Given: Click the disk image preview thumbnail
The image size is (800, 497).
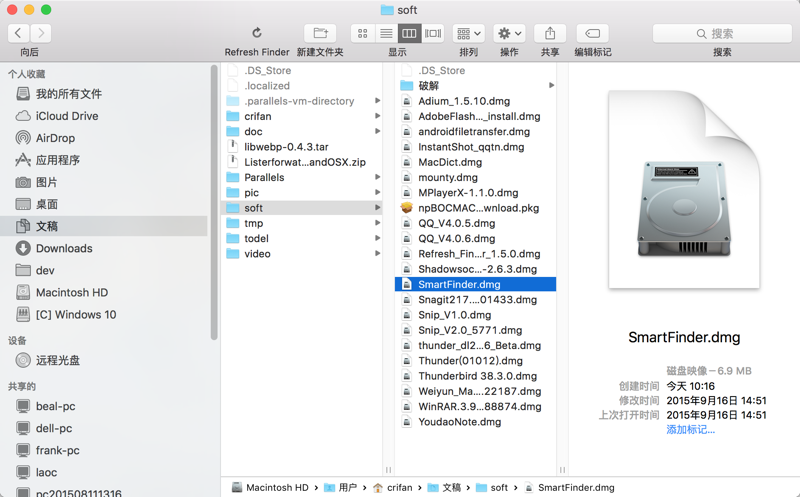Looking at the screenshot, I should tap(684, 189).
